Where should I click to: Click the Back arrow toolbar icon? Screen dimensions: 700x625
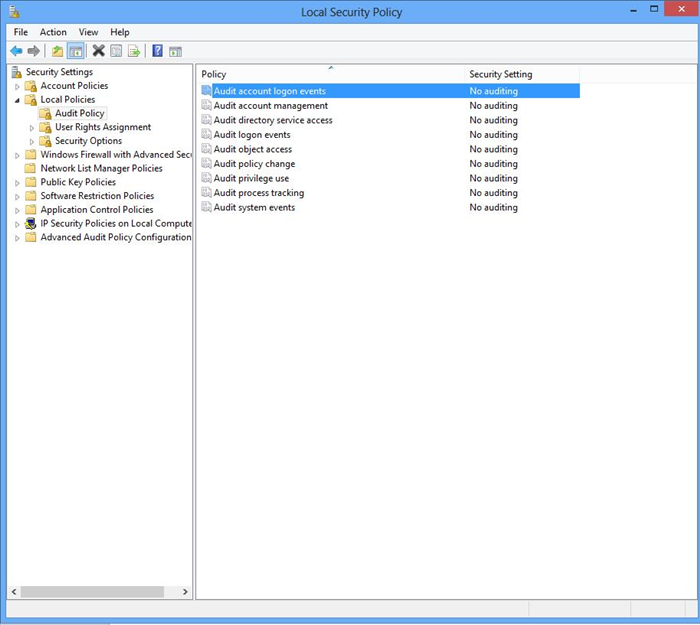coord(16,51)
